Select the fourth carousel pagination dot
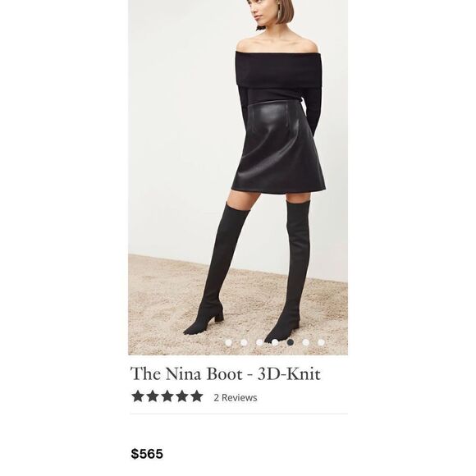This screenshot has width=476, height=476. pyautogui.click(x=275, y=342)
